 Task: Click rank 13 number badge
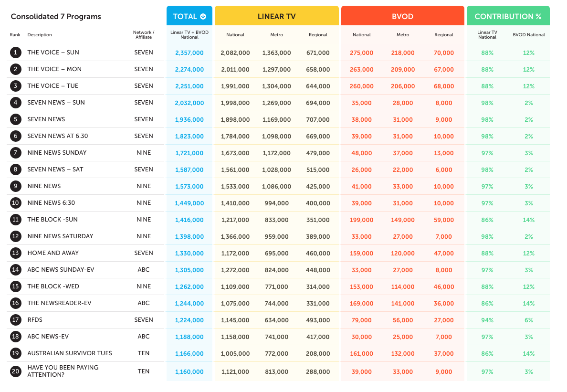pyautogui.click(x=16, y=253)
